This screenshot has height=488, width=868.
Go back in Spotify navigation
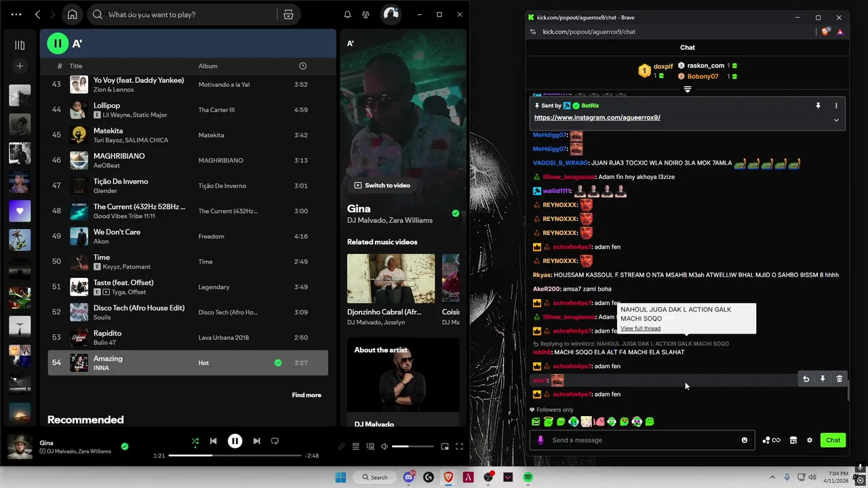pyautogui.click(x=38, y=14)
